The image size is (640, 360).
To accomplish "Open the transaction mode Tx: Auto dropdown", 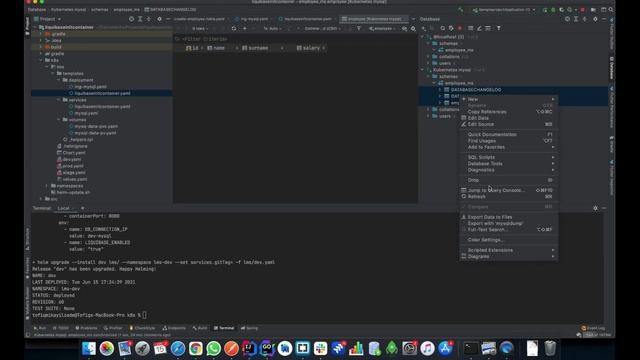I will [273, 29].
